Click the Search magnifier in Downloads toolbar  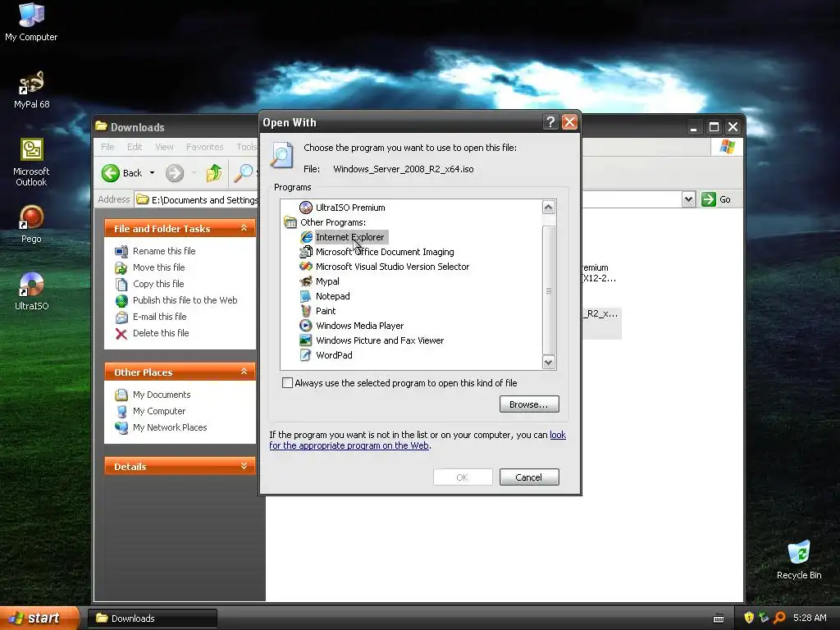point(243,173)
